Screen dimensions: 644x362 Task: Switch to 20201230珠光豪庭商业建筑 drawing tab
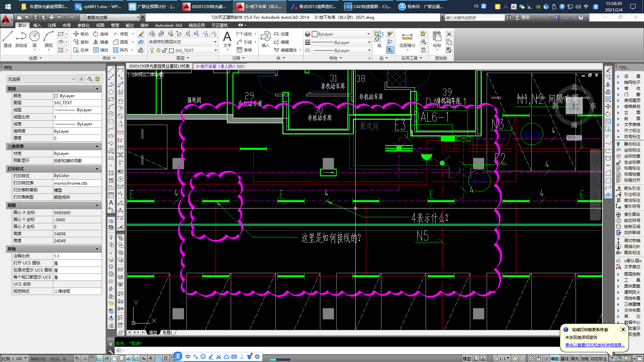[159, 66]
